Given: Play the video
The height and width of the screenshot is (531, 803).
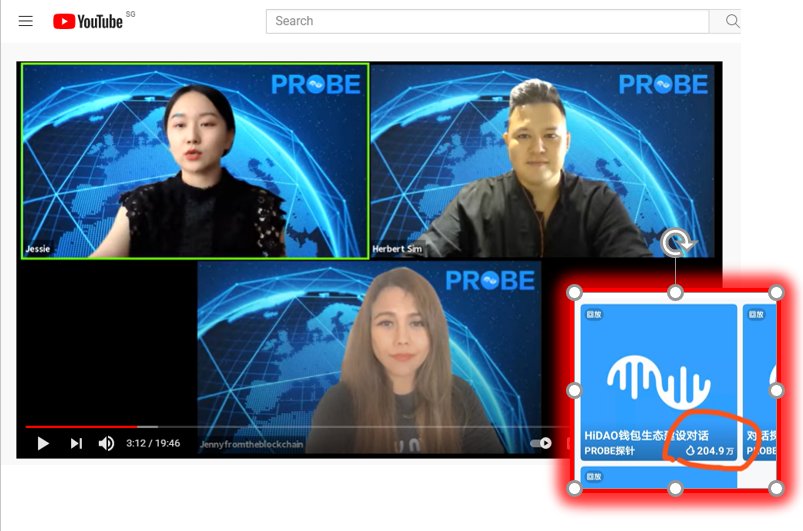Looking at the screenshot, I should [x=43, y=443].
